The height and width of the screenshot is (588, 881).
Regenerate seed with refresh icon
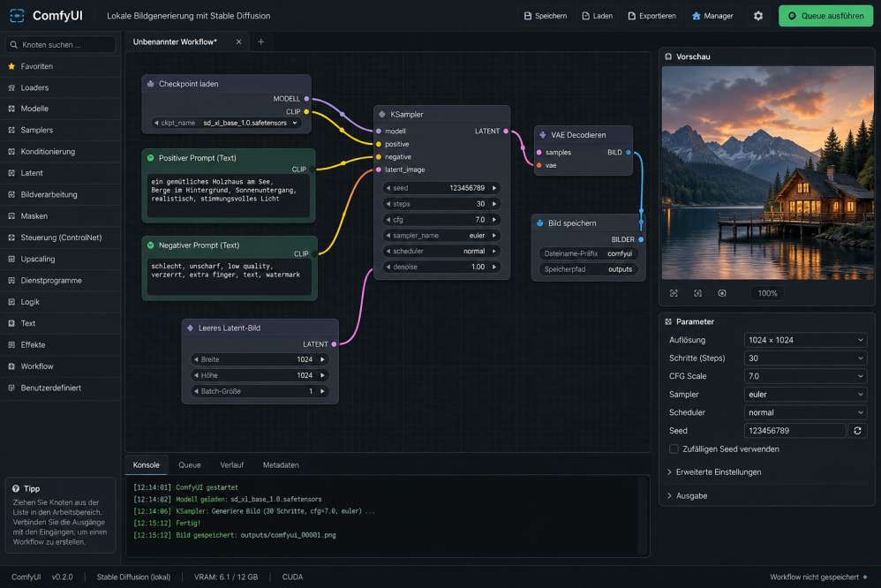coord(857,431)
